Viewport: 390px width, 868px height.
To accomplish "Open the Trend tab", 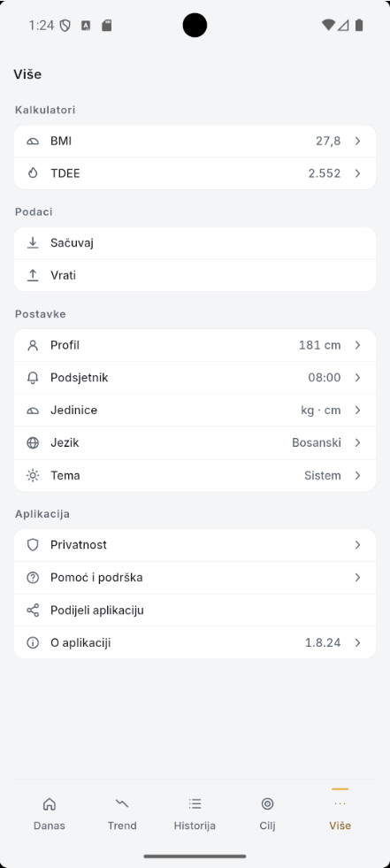I will 122,813.
